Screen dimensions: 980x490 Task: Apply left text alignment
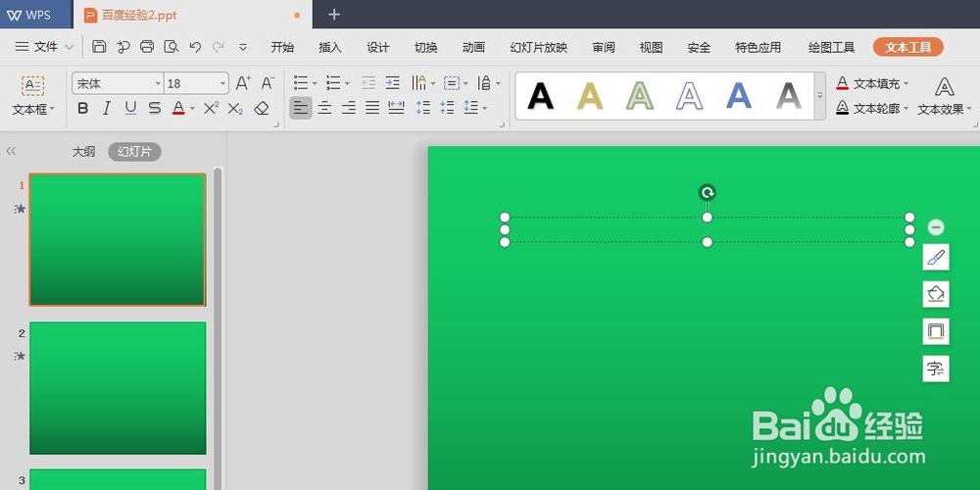point(301,108)
